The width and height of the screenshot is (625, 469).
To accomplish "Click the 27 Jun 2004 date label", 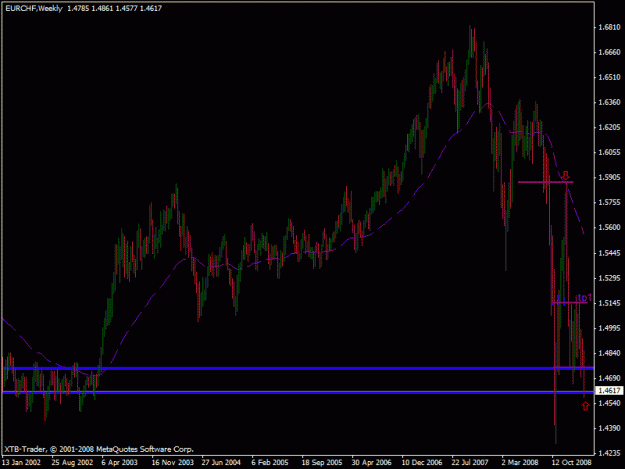I will [x=221, y=463].
